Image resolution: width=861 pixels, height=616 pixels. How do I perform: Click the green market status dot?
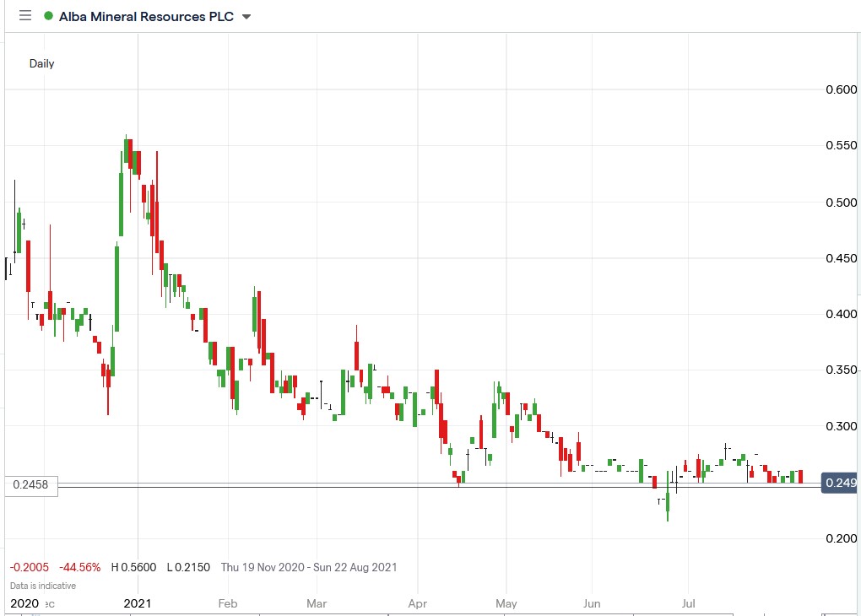coord(48,16)
